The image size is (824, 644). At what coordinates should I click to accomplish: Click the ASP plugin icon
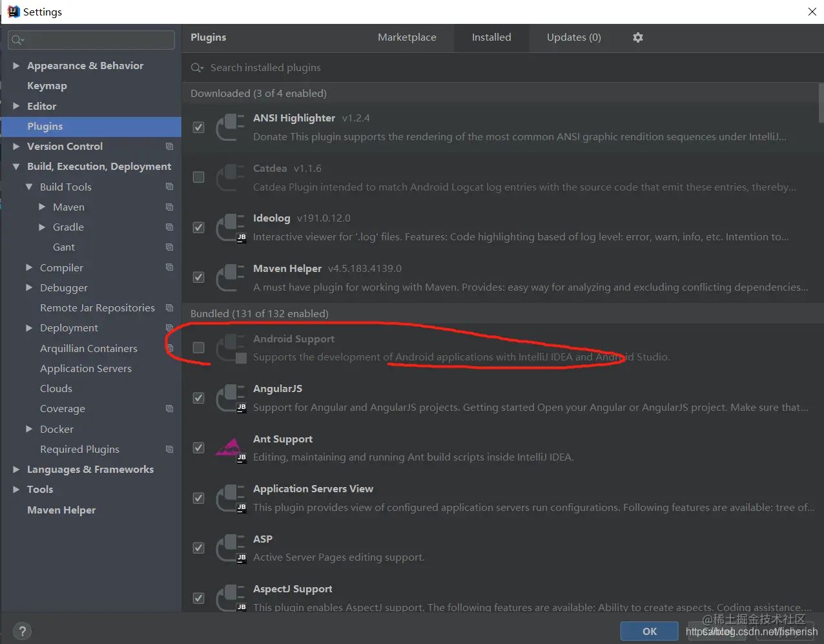pyautogui.click(x=231, y=548)
